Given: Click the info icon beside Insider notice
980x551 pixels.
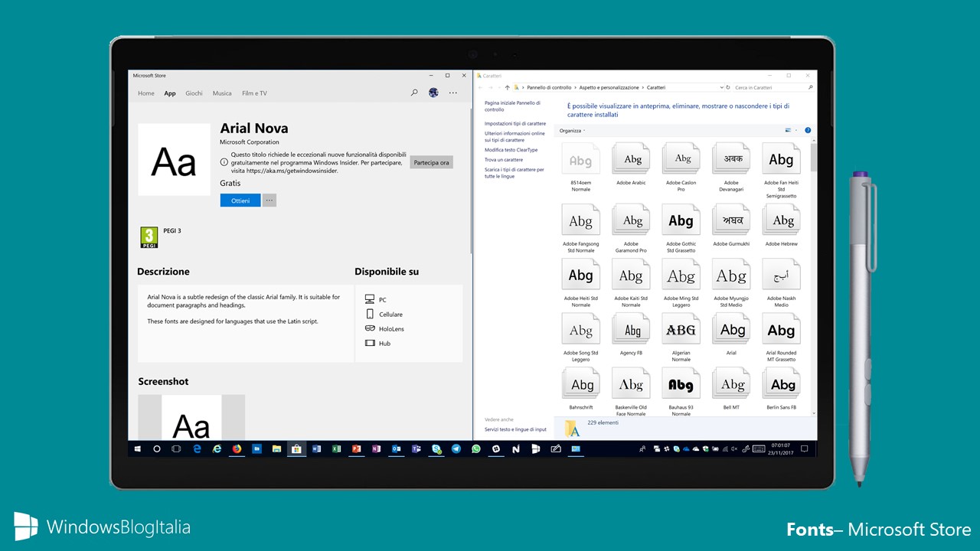Looking at the screenshot, I should (224, 161).
